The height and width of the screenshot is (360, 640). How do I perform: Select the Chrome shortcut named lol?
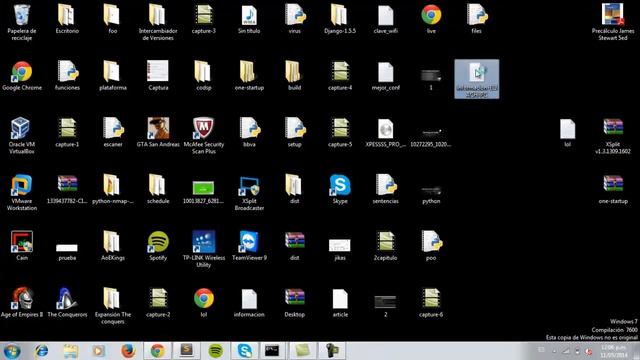(x=204, y=298)
